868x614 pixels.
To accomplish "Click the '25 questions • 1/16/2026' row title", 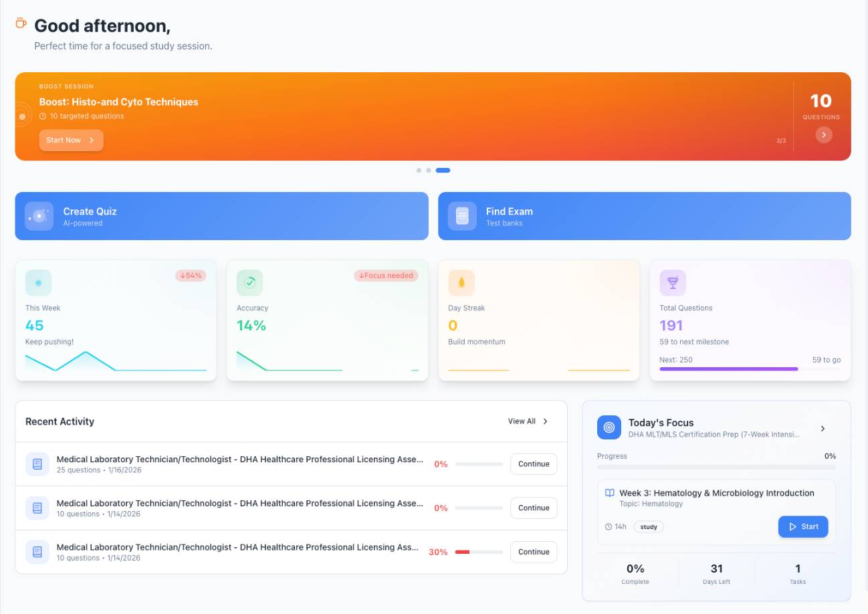I will (240, 459).
